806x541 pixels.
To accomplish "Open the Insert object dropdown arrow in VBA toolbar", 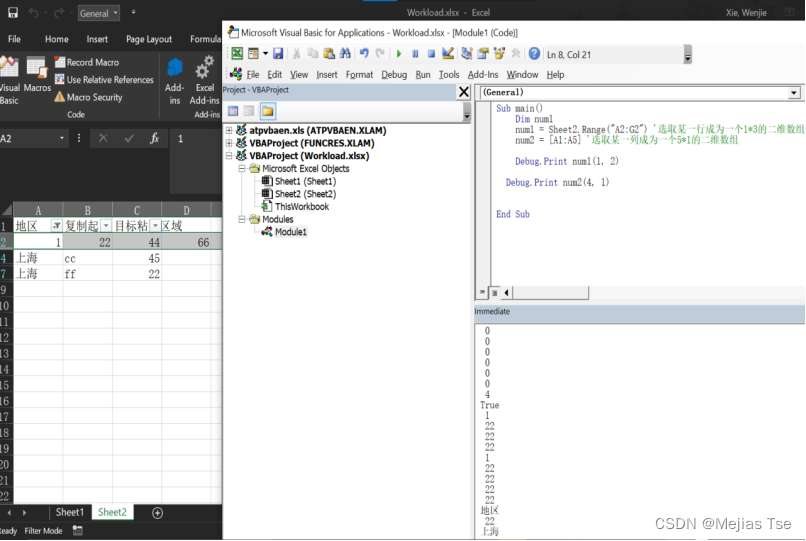I will click(x=265, y=53).
